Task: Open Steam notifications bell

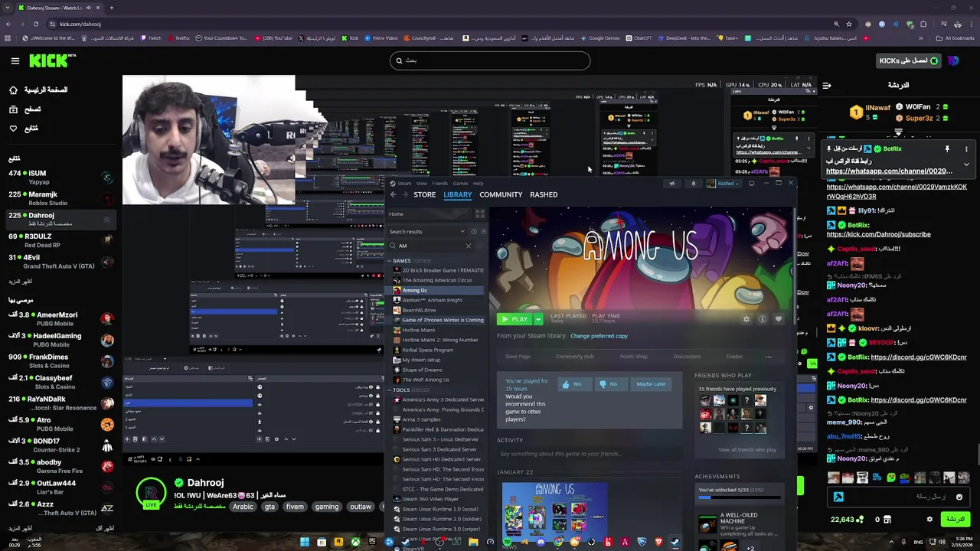Action: coord(694,184)
